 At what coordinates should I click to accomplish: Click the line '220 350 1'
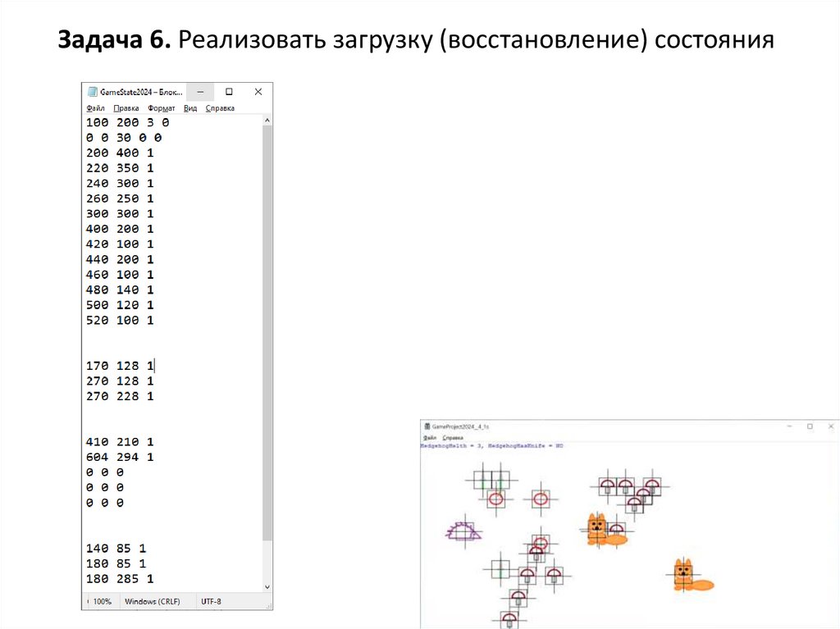pyautogui.click(x=120, y=168)
